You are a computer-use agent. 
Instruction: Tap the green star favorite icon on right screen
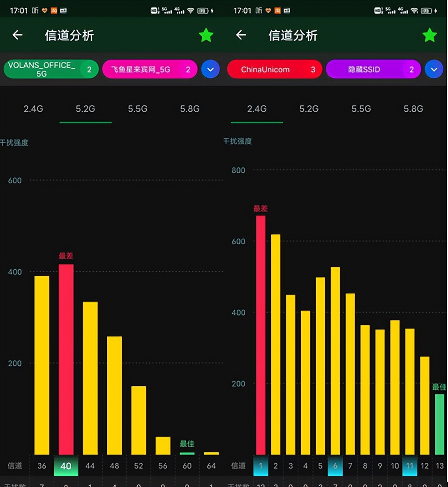430,35
